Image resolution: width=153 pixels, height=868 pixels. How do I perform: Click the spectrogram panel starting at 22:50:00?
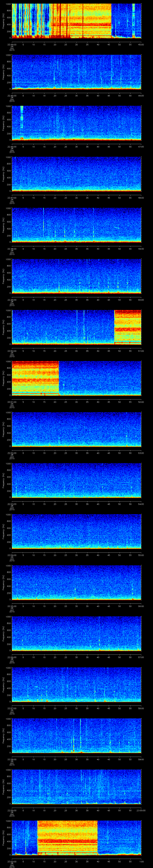pyautogui.click(x=77, y=327)
